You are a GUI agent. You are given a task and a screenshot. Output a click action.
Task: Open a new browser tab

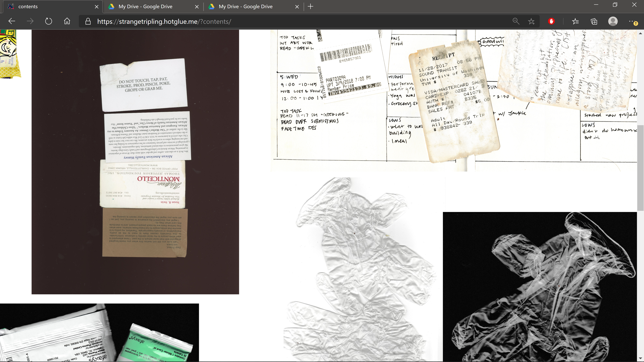[310, 7]
